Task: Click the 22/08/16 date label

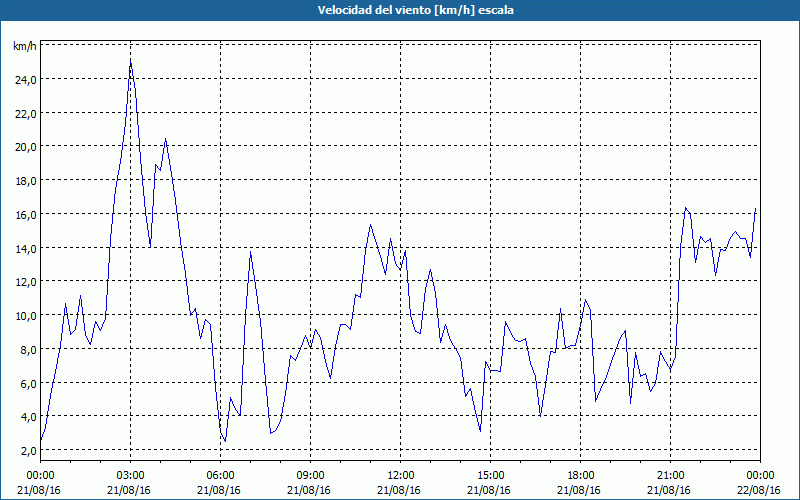Action: [759, 490]
